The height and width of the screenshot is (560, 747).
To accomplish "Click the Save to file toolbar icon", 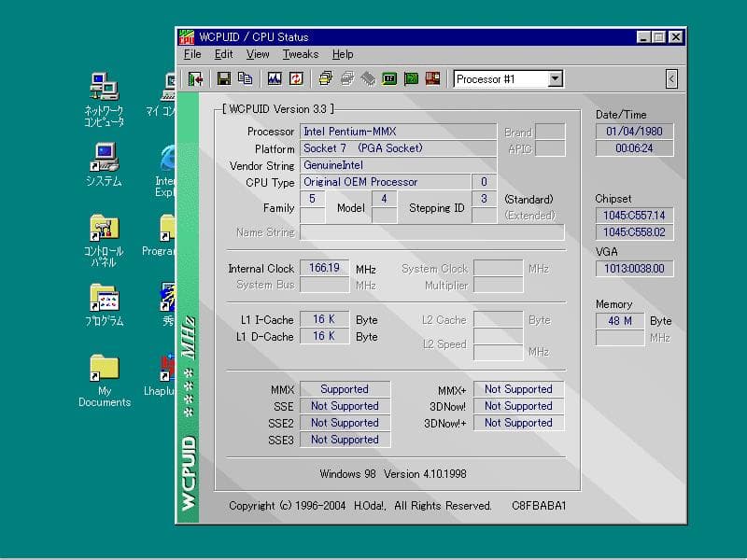I will [x=222, y=78].
